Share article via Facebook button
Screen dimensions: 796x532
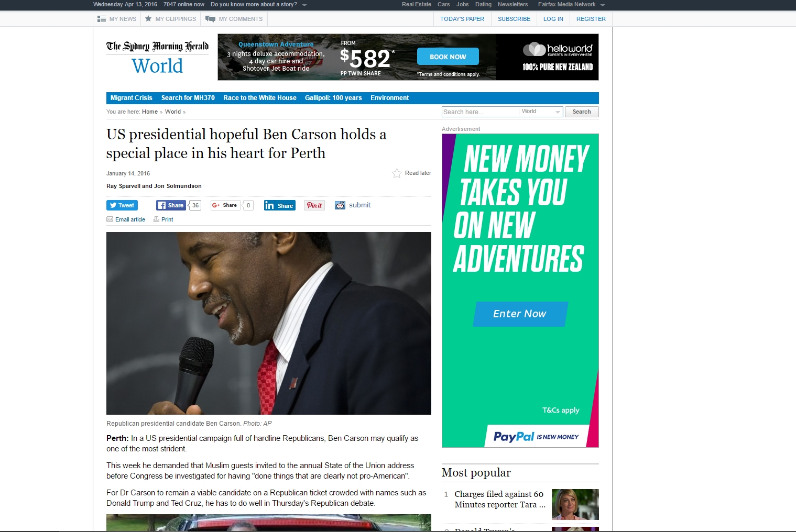point(171,205)
